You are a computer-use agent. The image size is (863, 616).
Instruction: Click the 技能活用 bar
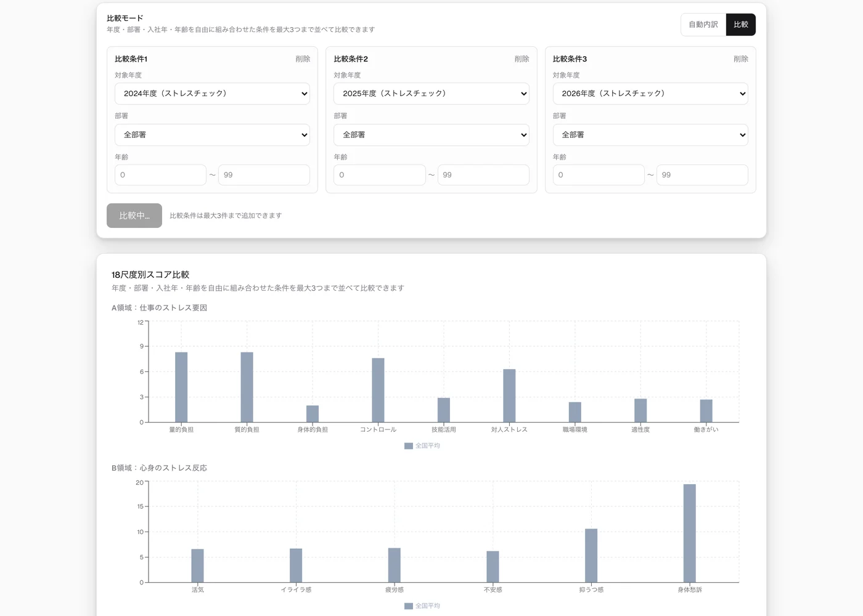(x=444, y=410)
